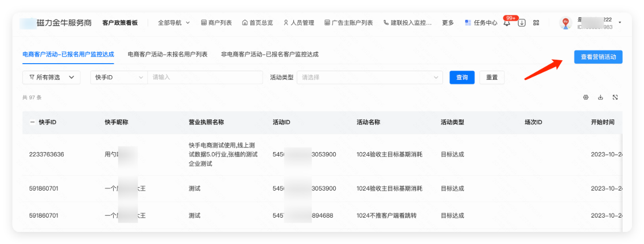Click the 活动类型 column header
Screen dimensions: 644x244
click(452, 122)
